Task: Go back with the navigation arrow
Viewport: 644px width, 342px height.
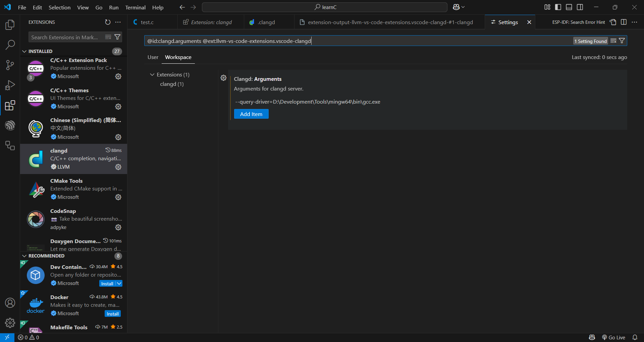Action: tap(182, 7)
